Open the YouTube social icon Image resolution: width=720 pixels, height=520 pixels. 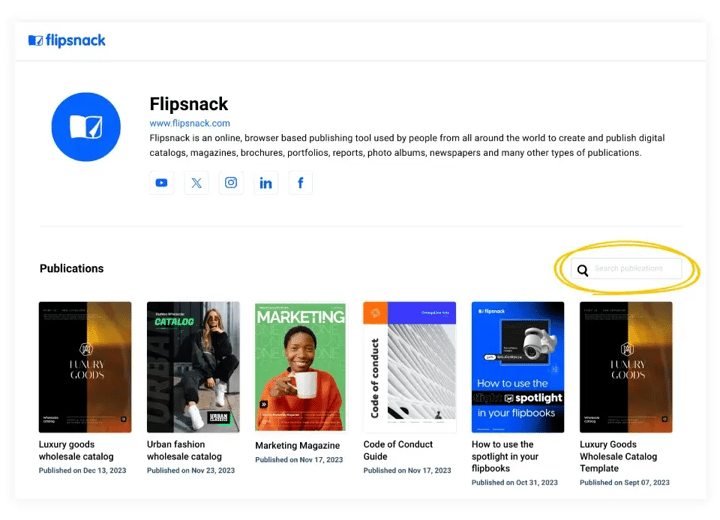tap(162, 183)
